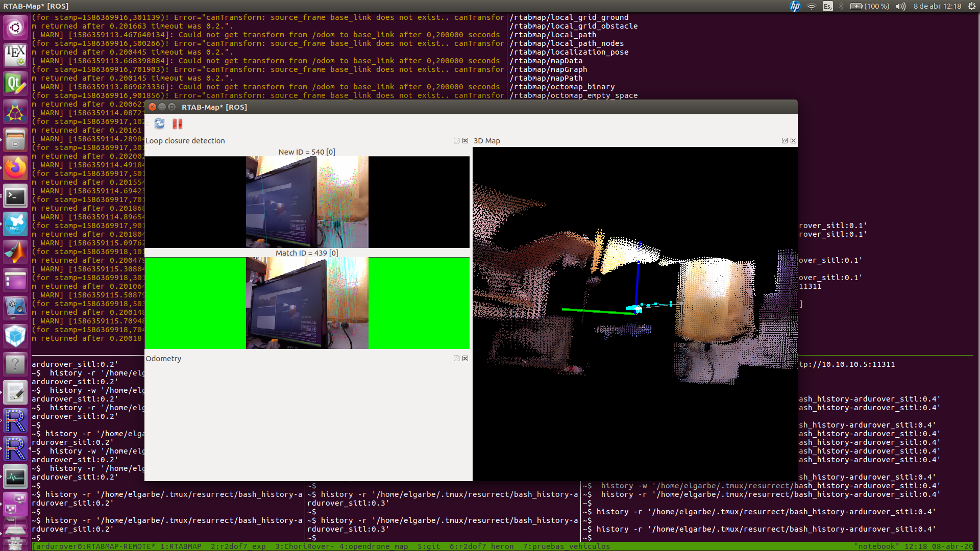Open System Monitor from the dock
The image size is (980, 551).
point(15,477)
